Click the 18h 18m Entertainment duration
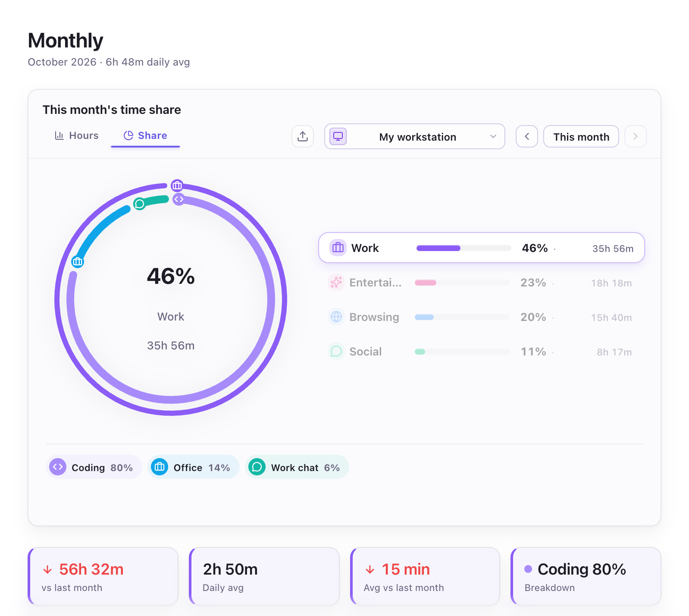 [x=611, y=283]
